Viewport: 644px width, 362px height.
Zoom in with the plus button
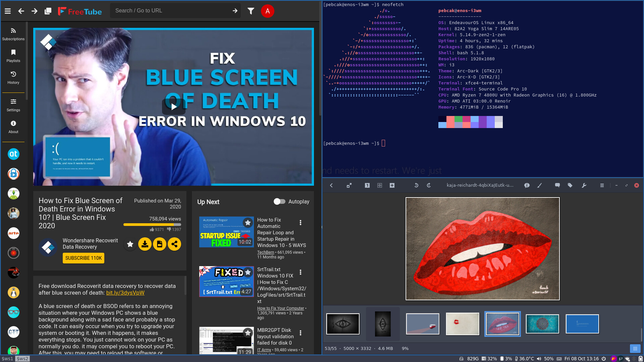pos(392,185)
